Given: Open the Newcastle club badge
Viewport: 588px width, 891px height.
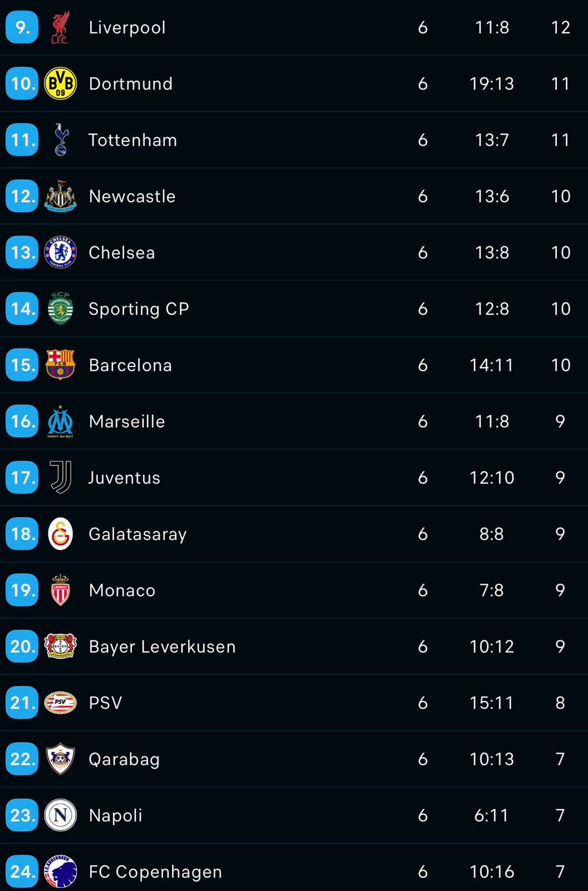Looking at the screenshot, I should tap(60, 196).
